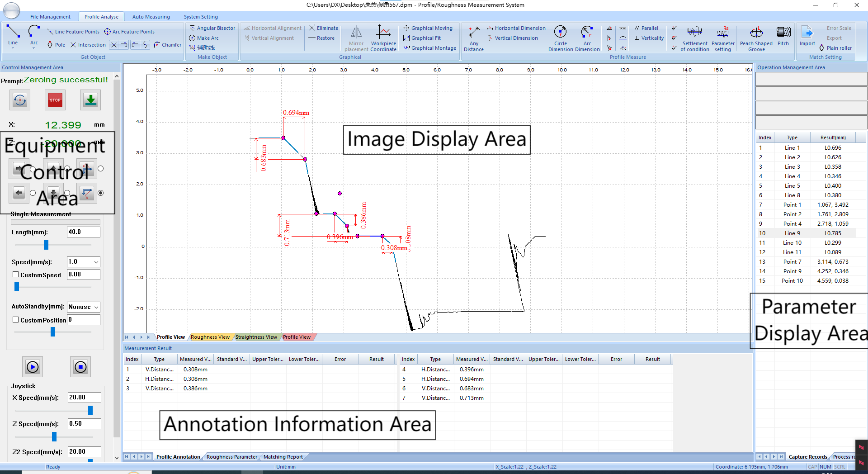Click the Workpiece Coordinate icon
This screenshot has width=868, height=474.
383,33
